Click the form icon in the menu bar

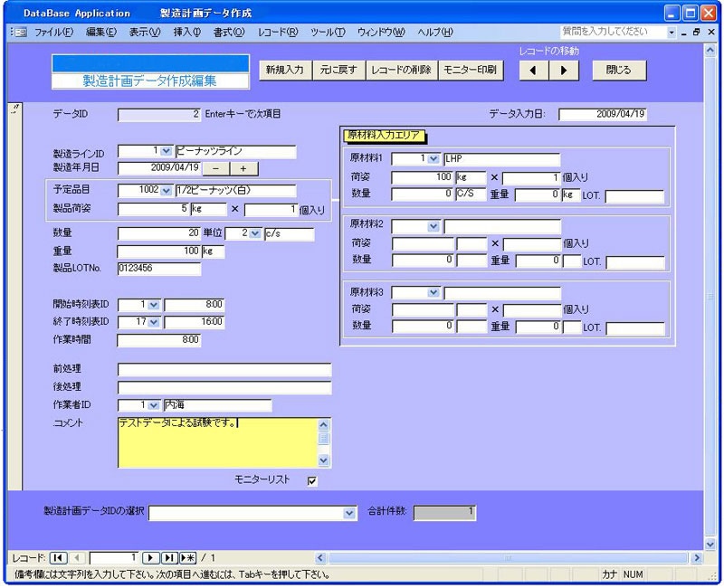pos(19,33)
